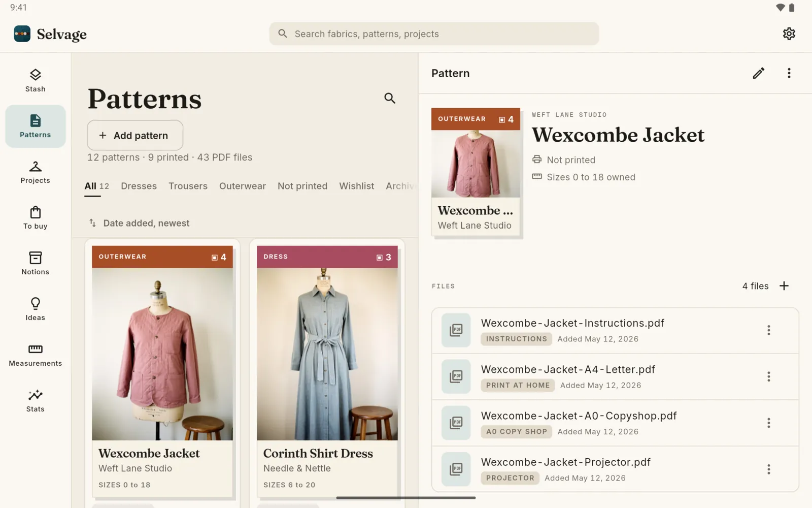The image size is (812, 508).
Task: Switch to the Wishlist tab
Action: click(x=357, y=186)
